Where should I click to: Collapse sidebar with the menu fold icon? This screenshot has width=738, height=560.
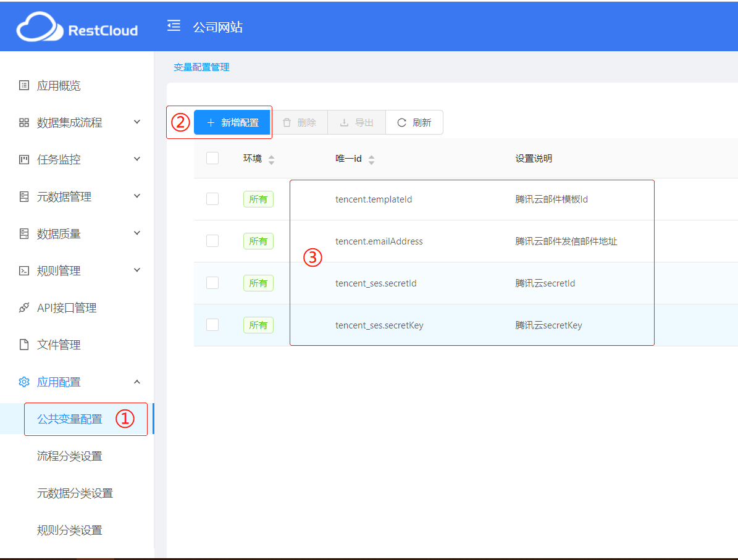174,26
